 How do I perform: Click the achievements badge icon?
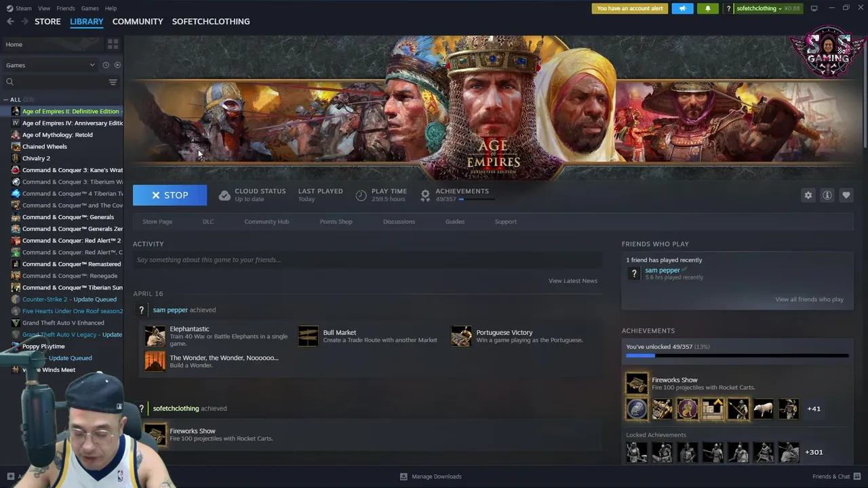click(x=425, y=195)
